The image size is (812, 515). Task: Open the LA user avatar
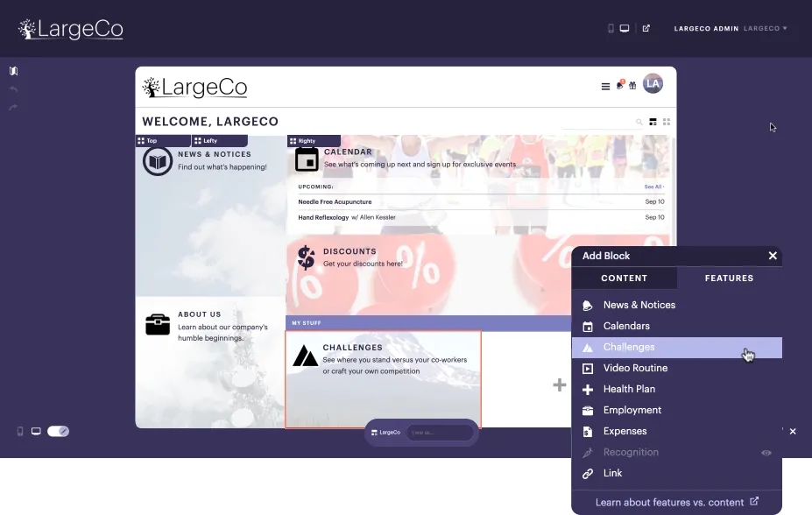653,84
